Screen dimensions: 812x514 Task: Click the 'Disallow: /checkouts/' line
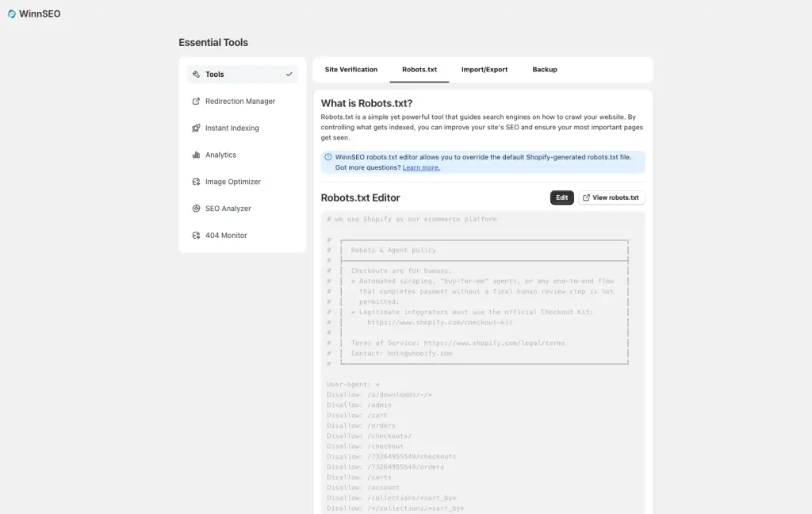pos(370,436)
